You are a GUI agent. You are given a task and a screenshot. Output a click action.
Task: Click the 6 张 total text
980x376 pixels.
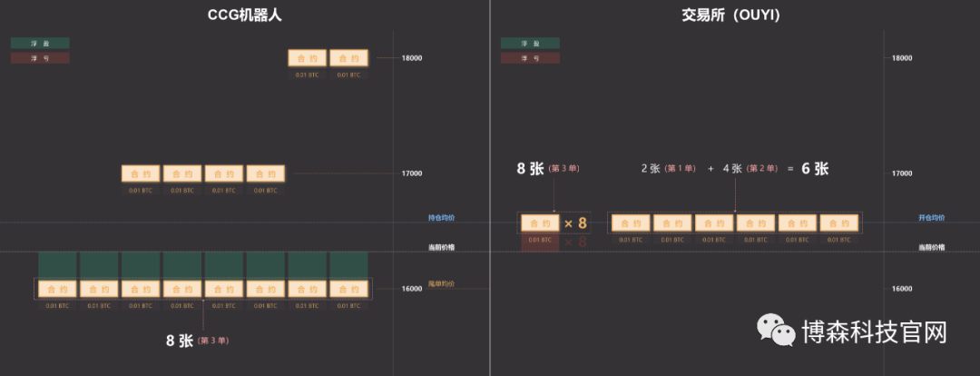click(816, 169)
